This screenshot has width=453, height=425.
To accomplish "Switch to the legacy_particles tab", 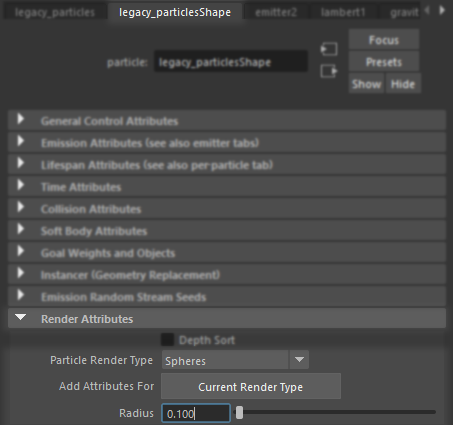I will coord(55,12).
